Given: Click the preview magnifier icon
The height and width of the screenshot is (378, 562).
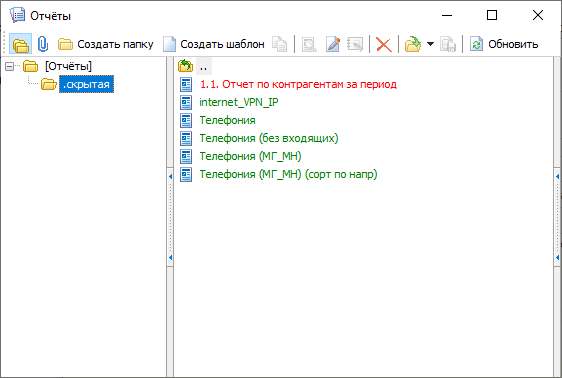Looking at the screenshot, I should pyautogui.click(x=309, y=44).
